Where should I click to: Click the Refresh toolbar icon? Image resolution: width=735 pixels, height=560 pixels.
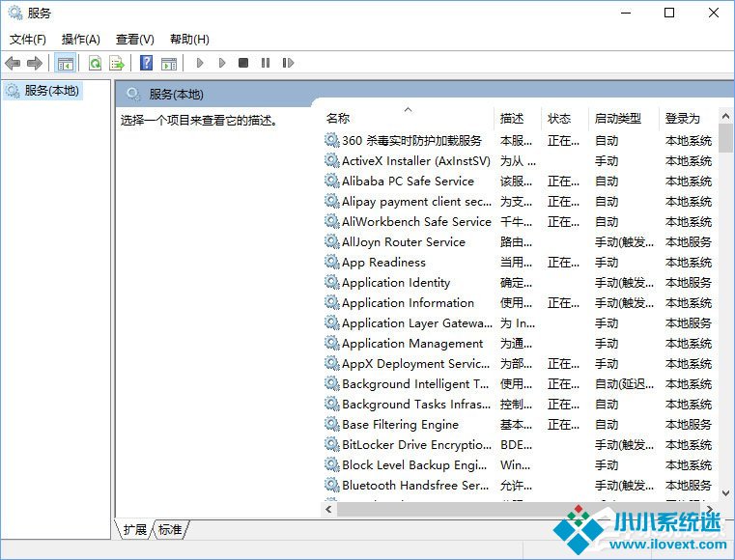(96, 63)
